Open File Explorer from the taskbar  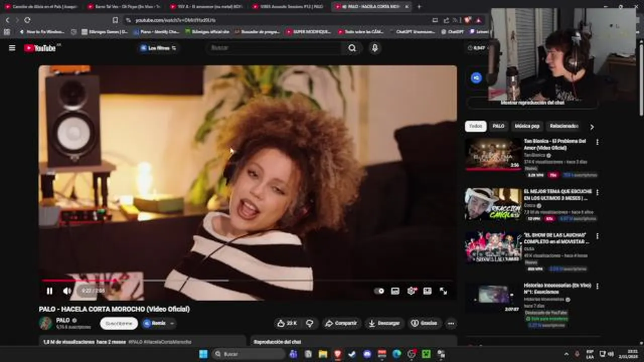pyautogui.click(x=323, y=354)
